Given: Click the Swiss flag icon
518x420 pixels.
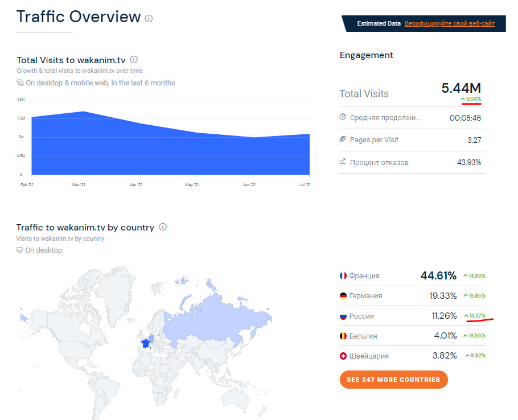Looking at the screenshot, I should 343,356.
